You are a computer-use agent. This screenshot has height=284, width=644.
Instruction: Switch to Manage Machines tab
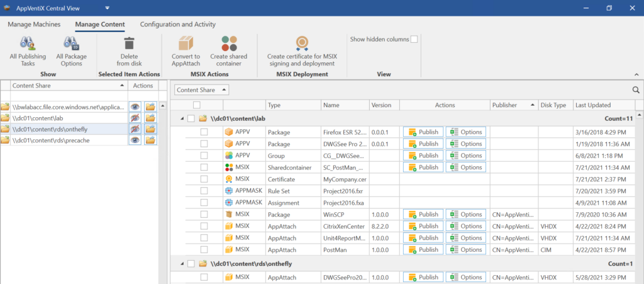click(34, 25)
